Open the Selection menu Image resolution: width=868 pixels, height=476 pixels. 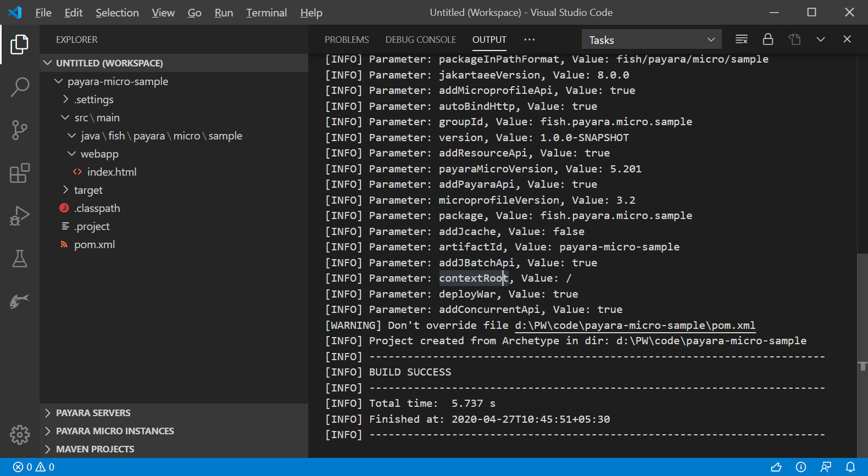[117, 13]
